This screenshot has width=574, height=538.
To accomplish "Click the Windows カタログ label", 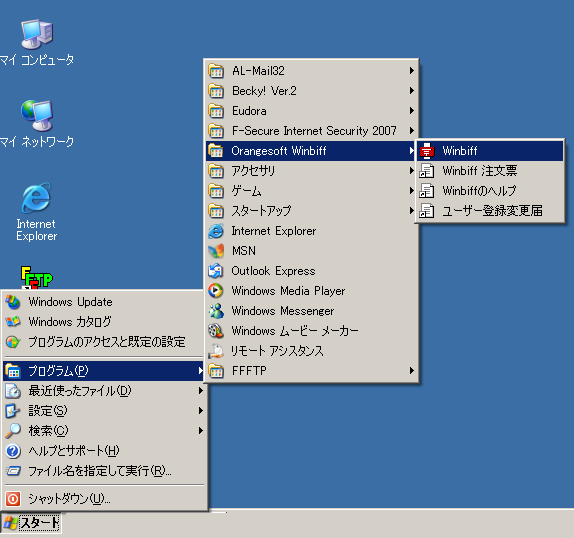I will point(70,322).
